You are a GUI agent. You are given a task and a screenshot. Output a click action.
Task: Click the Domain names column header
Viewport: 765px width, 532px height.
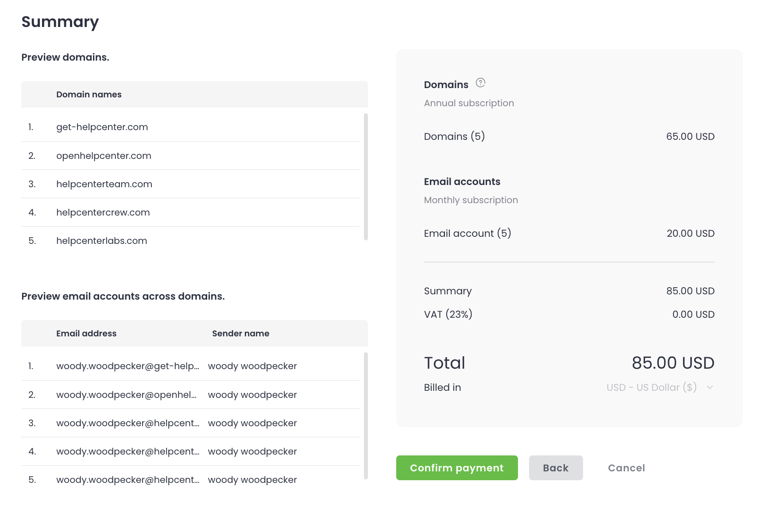(x=89, y=94)
